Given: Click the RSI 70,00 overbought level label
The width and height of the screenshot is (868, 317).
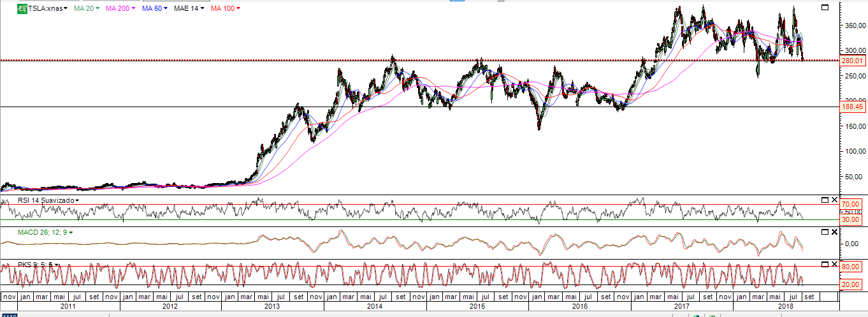Looking at the screenshot, I should 852,205.
